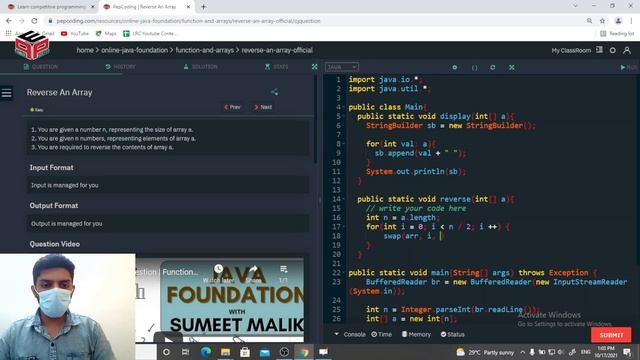The height and width of the screenshot is (360, 640).
Task: Run the code
Action: (629, 67)
